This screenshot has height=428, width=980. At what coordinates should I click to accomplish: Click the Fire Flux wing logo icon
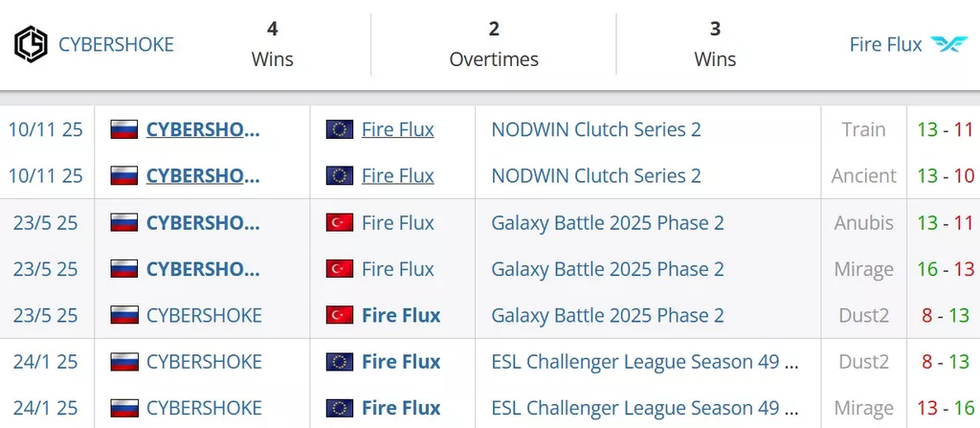949,44
